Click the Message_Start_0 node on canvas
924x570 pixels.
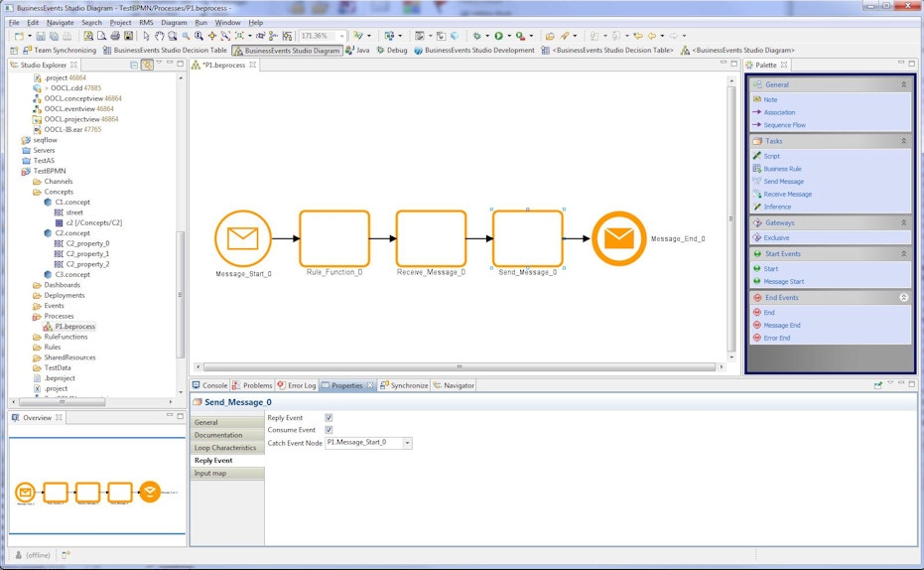coord(242,238)
